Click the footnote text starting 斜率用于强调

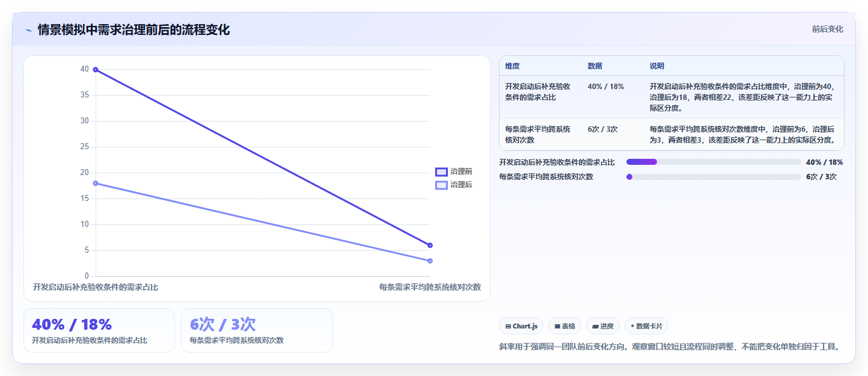pyautogui.click(x=669, y=347)
